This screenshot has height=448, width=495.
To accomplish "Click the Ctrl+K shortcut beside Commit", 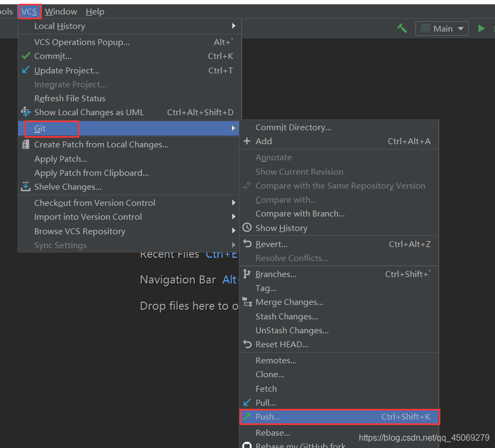I will click(220, 56).
